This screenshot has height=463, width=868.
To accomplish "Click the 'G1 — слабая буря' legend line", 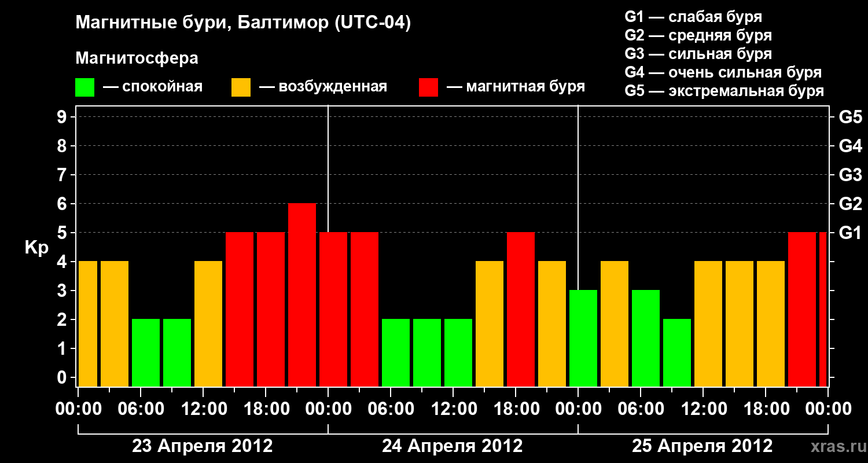I will tap(693, 17).
